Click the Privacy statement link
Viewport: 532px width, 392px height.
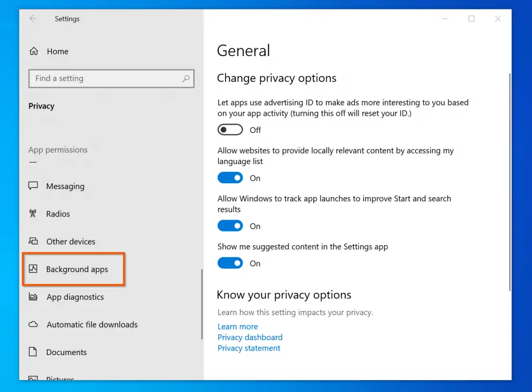coord(249,348)
